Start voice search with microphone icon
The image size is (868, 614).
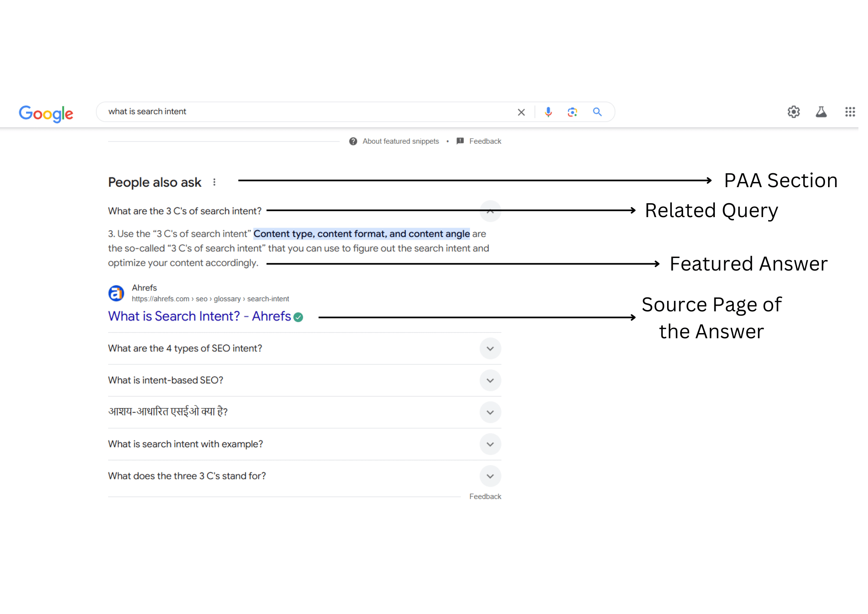point(549,112)
